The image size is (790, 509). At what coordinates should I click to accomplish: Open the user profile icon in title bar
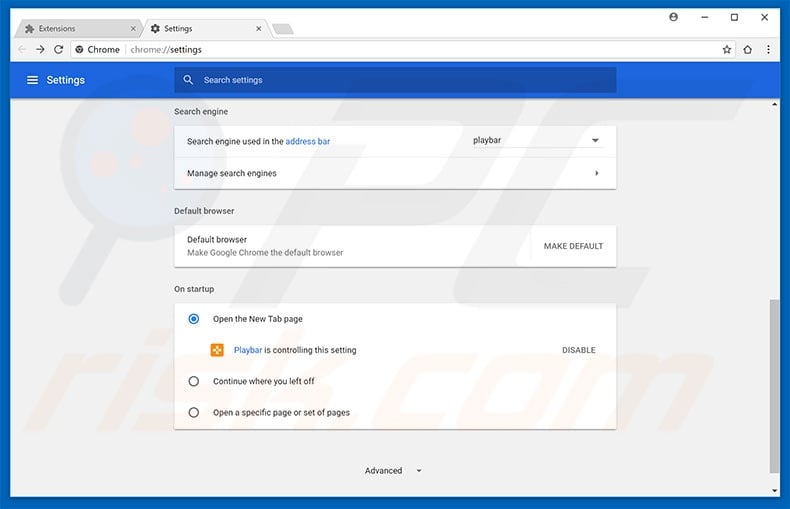tap(674, 17)
